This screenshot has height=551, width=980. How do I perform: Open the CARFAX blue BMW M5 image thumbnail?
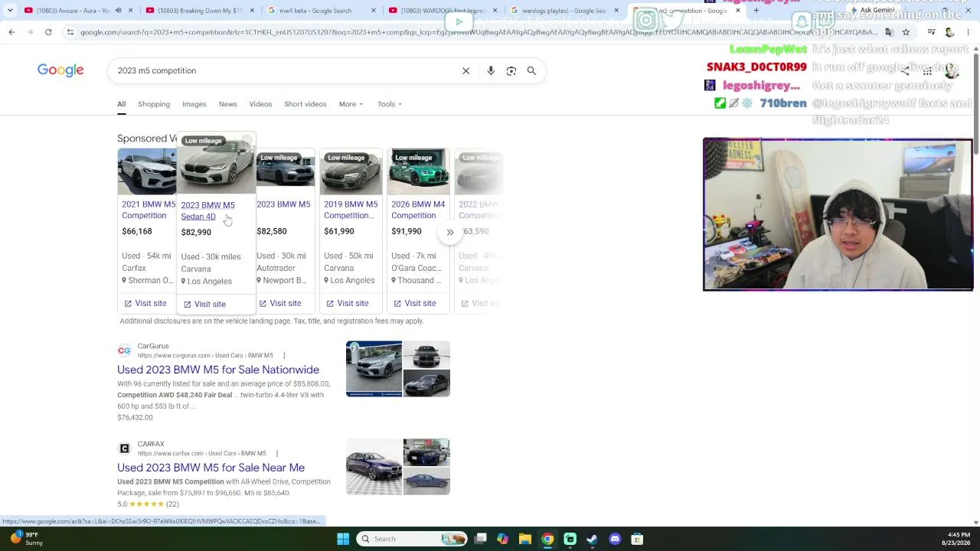[x=374, y=467]
